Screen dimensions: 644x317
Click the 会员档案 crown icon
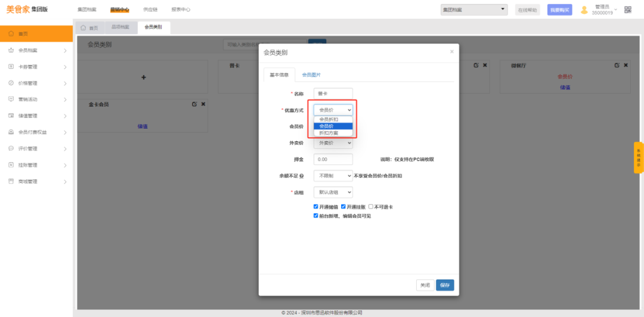pyautogui.click(x=11, y=50)
